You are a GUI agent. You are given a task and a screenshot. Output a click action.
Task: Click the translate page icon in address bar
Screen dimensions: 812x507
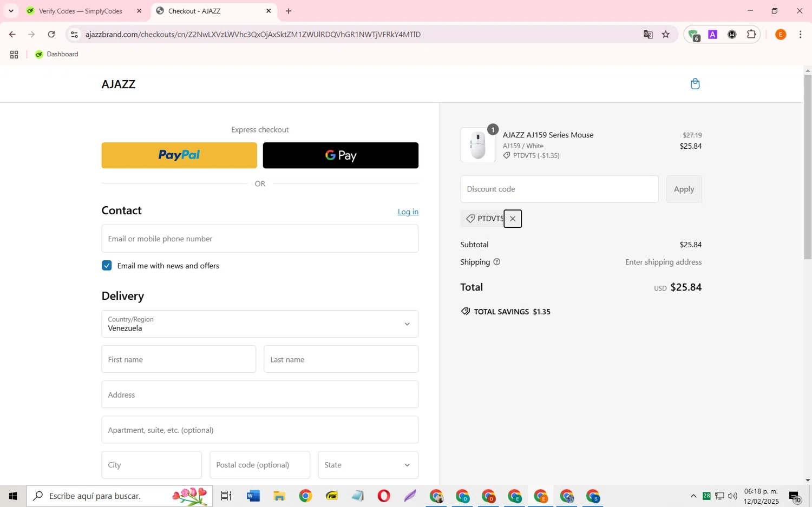tap(648, 34)
